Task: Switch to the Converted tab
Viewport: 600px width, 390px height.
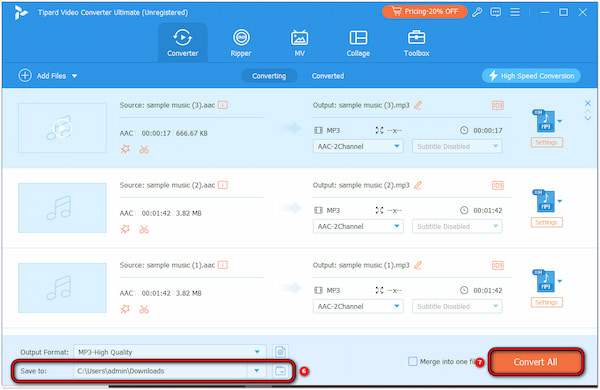Action: coord(328,76)
